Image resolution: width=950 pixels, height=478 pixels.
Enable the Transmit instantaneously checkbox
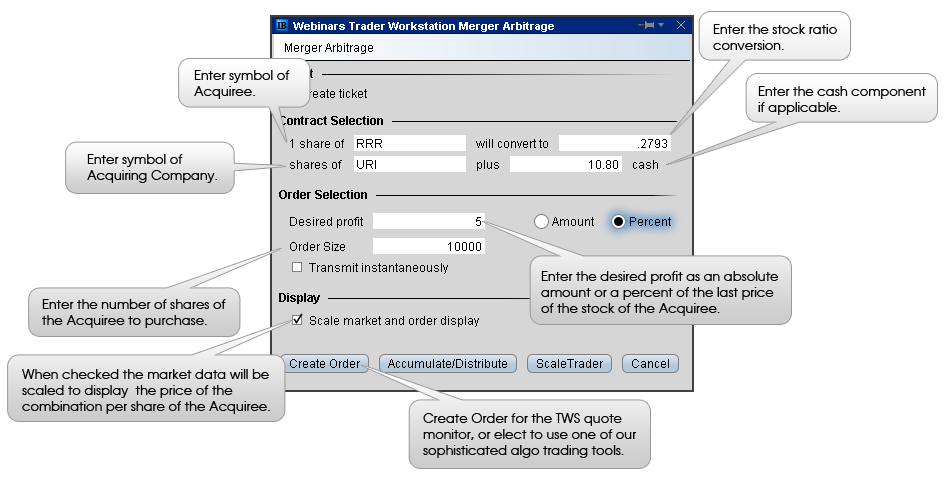(x=297, y=267)
